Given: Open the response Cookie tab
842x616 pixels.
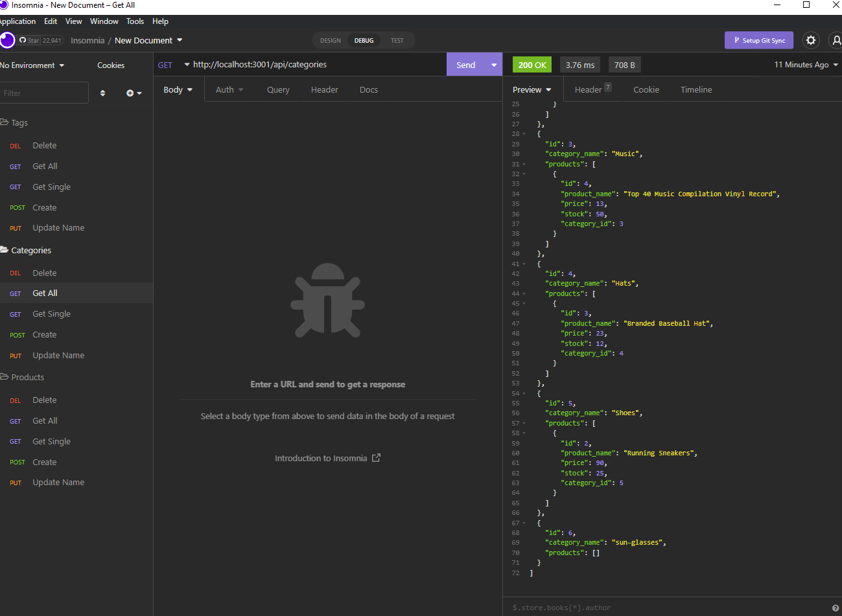Looking at the screenshot, I should tap(646, 90).
